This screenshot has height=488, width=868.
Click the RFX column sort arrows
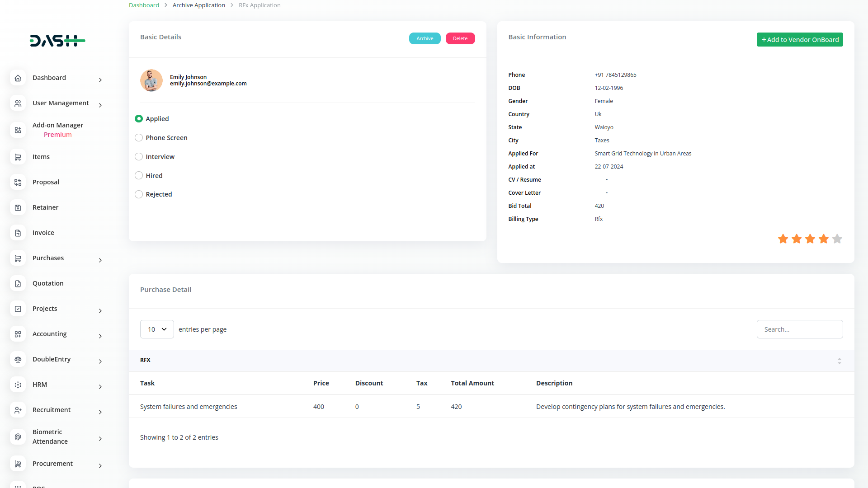click(839, 361)
